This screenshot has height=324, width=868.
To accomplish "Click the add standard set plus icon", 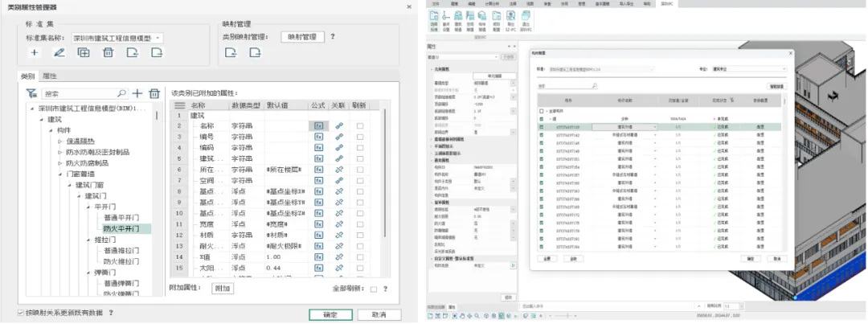I will tap(34, 53).
